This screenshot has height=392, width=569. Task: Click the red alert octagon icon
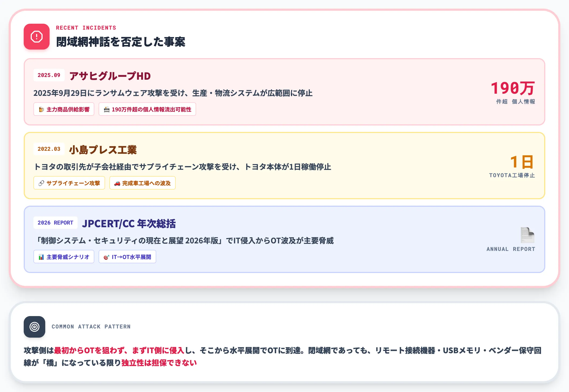point(37,37)
